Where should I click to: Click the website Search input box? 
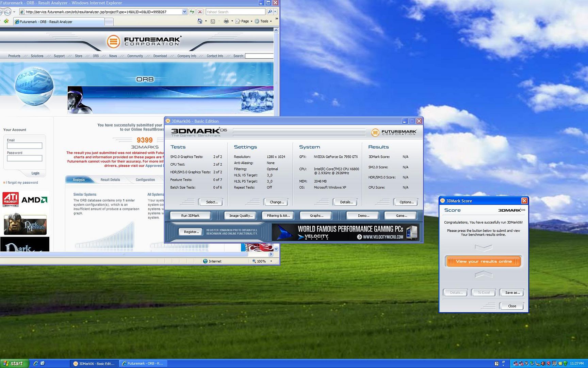pos(259,56)
